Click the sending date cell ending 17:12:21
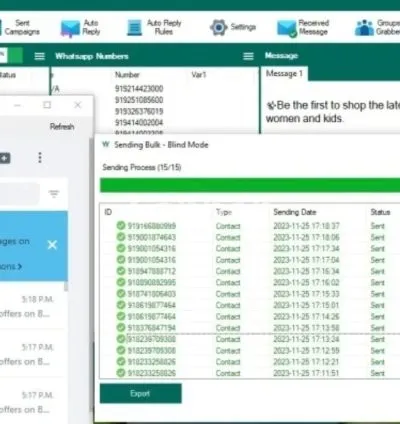400x424 pixels. click(306, 362)
